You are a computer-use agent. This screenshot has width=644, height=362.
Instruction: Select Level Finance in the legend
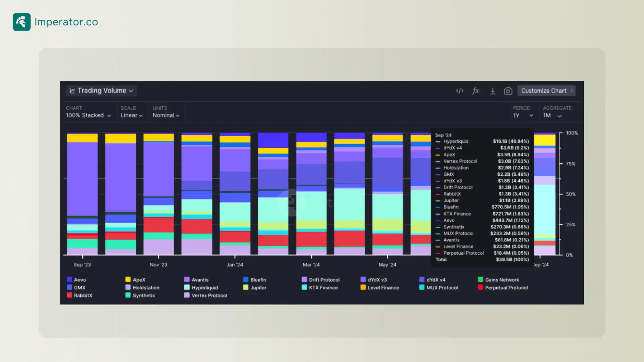click(380, 288)
